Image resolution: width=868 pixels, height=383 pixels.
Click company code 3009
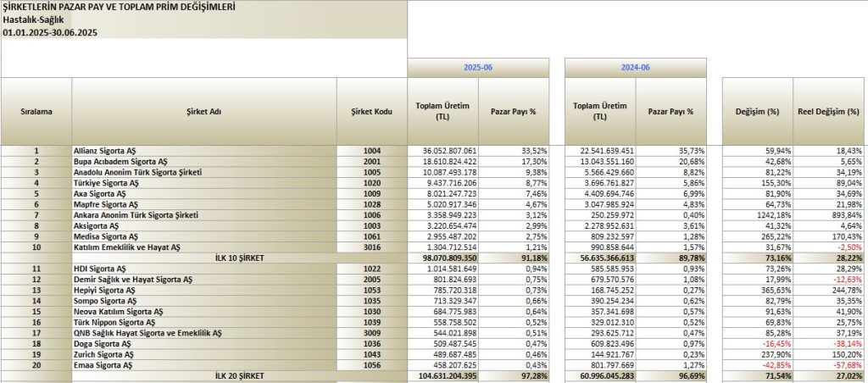tap(372, 333)
